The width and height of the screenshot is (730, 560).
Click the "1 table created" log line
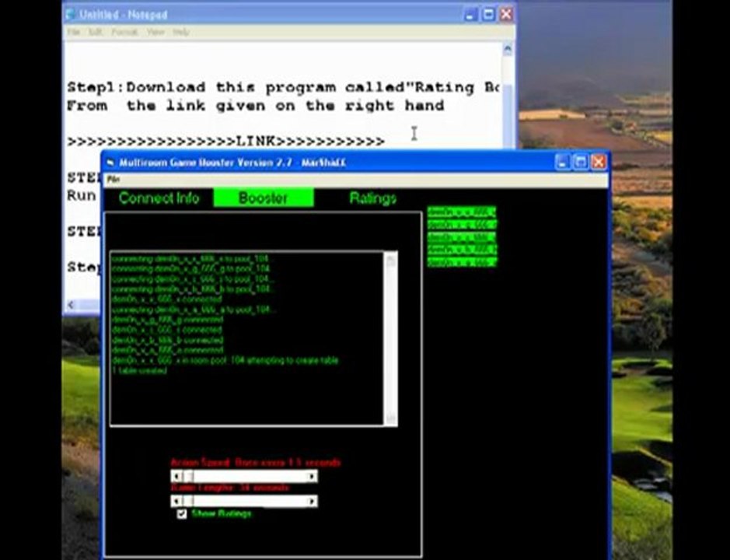click(x=140, y=371)
